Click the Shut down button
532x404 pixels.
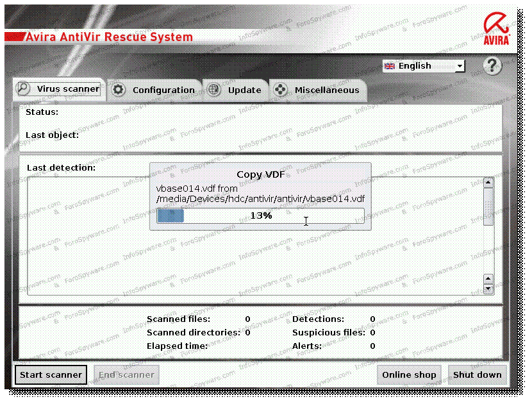pyautogui.click(x=477, y=375)
